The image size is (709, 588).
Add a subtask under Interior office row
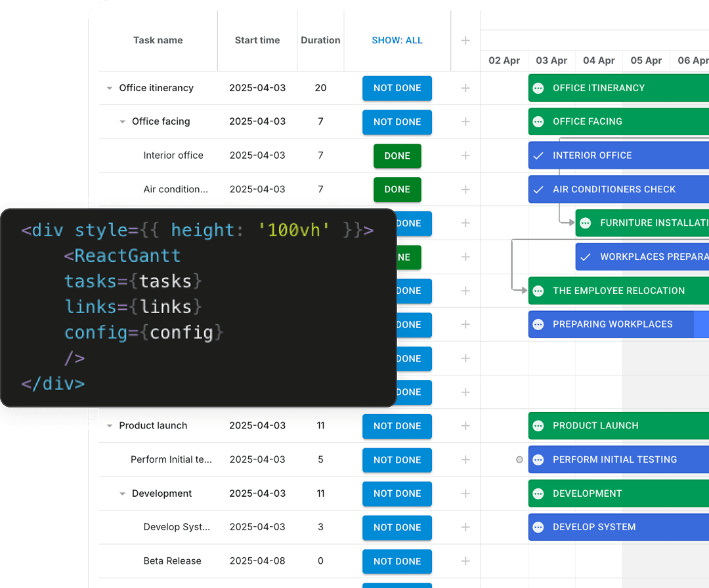[465, 156]
